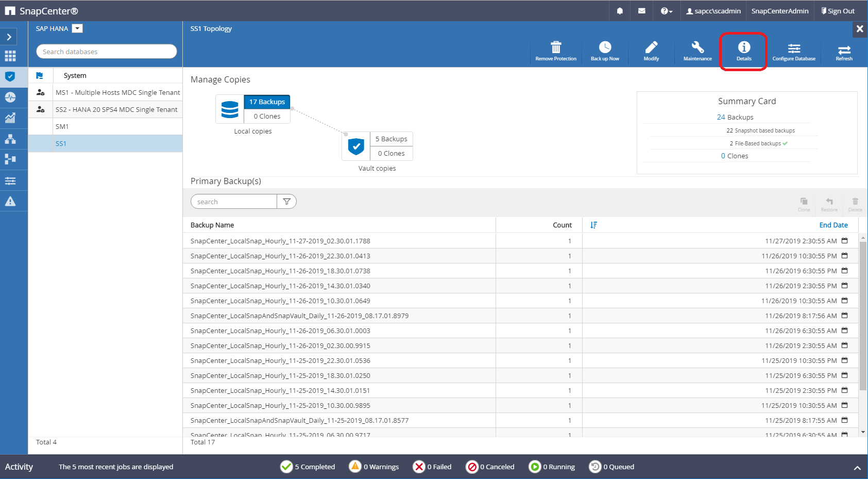Image resolution: width=868 pixels, height=479 pixels.
Task: Open the Help menu dropdown
Action: click(666, 11)
